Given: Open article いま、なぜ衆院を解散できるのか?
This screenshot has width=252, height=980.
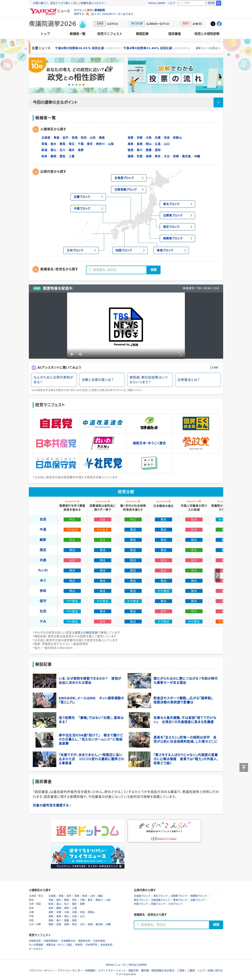Looking at the screenshot, I should click(x=90, y=680).
